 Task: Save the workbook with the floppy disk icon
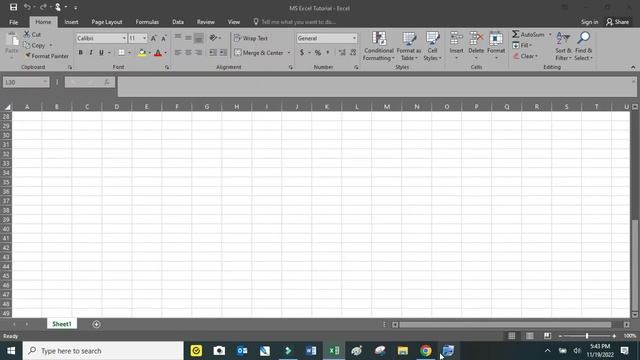(x=13, y=7)
